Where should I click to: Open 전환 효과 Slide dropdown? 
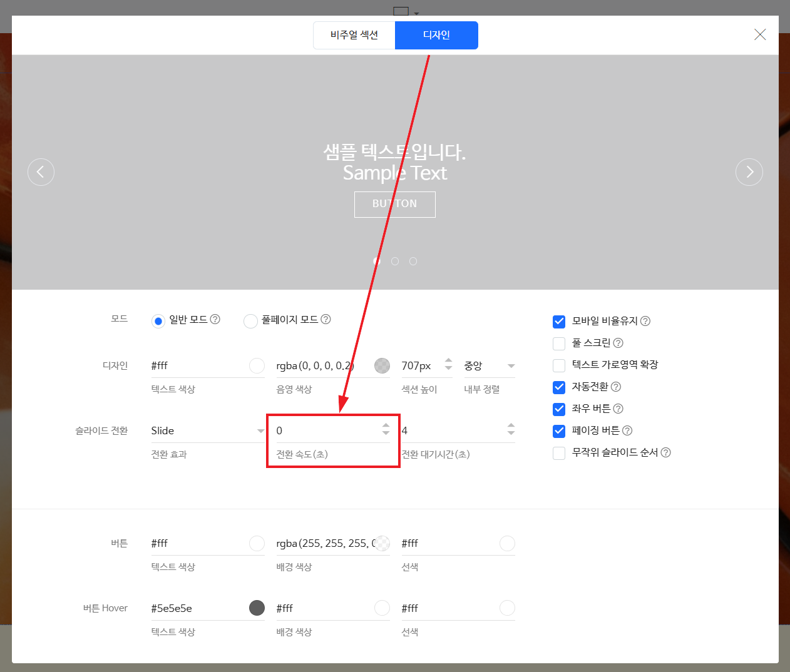[x=208, y=430]
